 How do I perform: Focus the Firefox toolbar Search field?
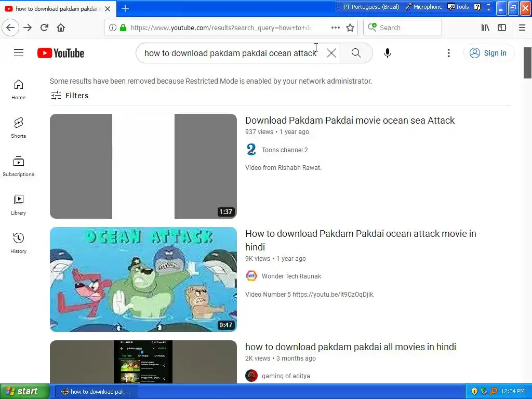click(x=403, y=28)
